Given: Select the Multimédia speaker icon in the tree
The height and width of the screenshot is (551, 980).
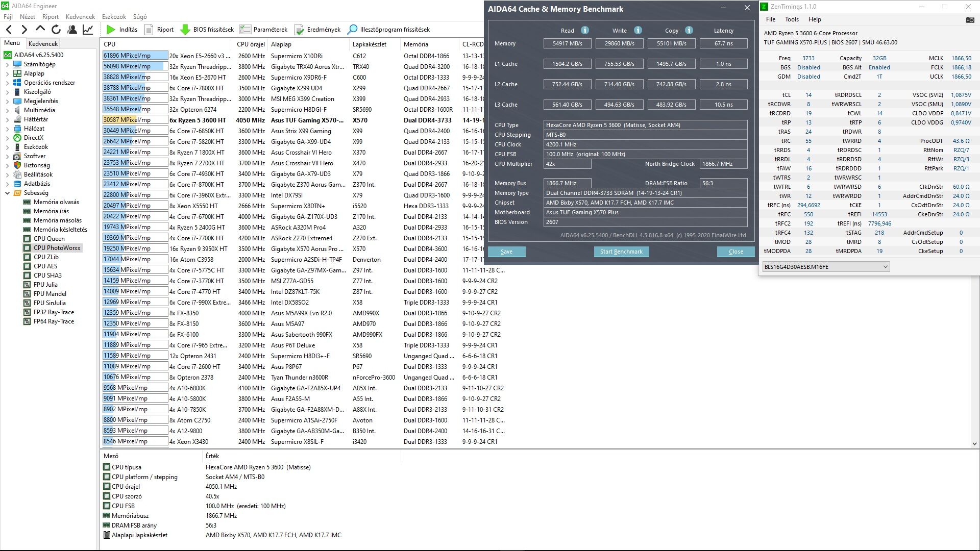Looking at the screenshot, I should click(x=17, y=110).
